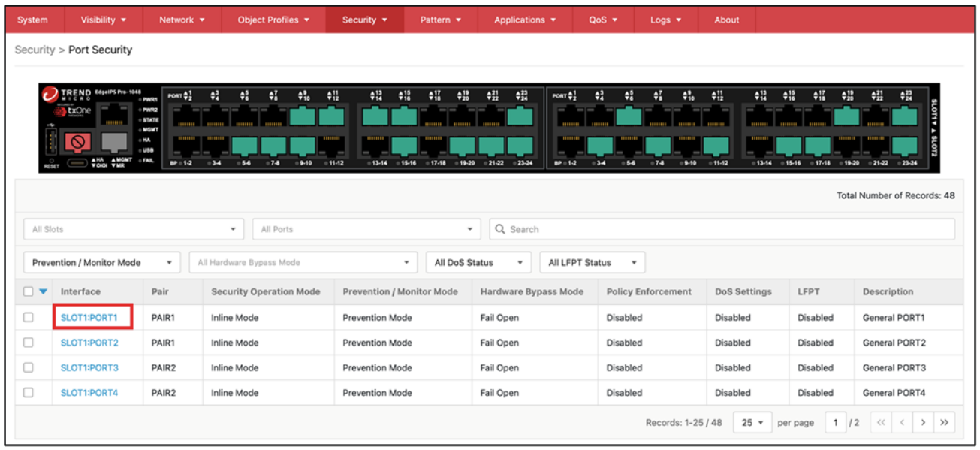Check the box for SLOT1:PORT1 row
The image size is (980, 450).
[x=29, y=318]
